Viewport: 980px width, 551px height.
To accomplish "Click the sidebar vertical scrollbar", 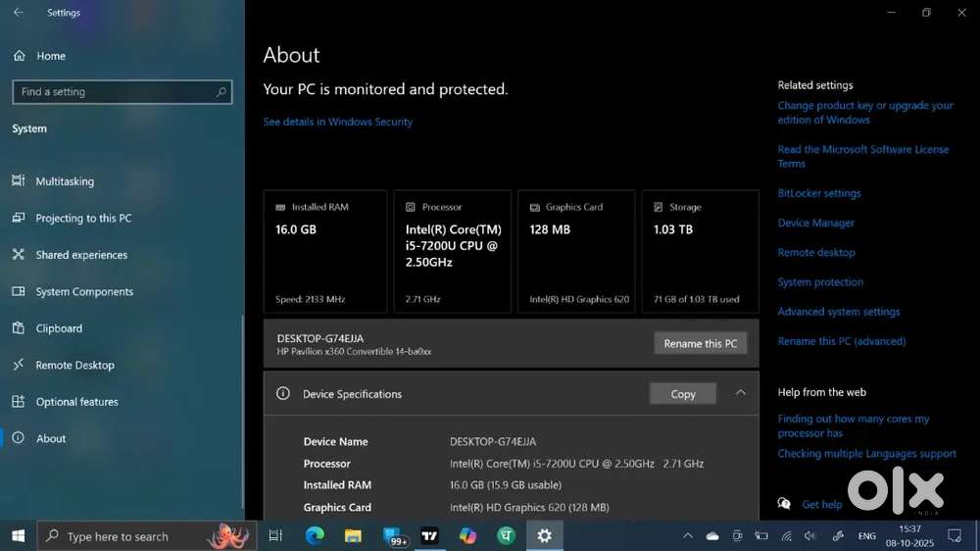I will click(x=242, y=412).
